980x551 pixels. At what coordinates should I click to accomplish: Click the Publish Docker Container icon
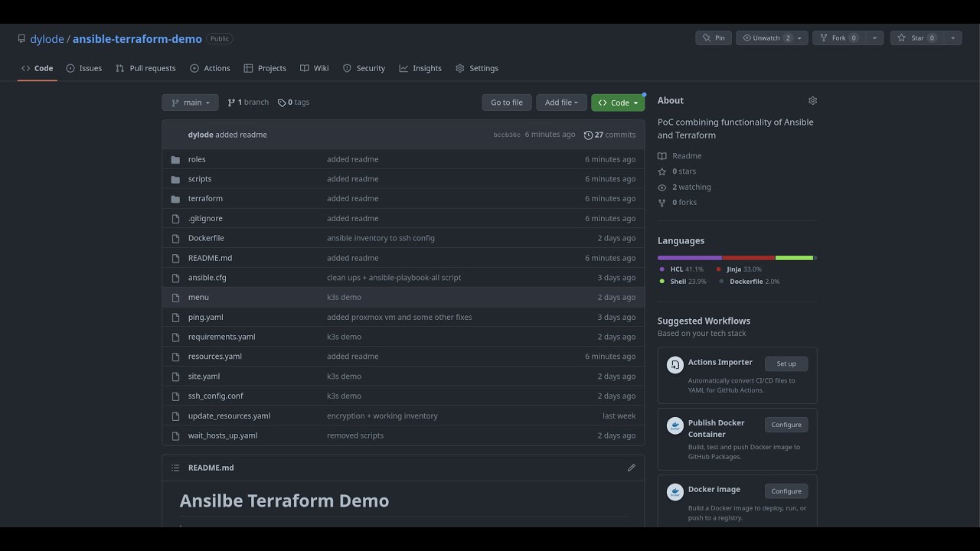click(675, 425)
